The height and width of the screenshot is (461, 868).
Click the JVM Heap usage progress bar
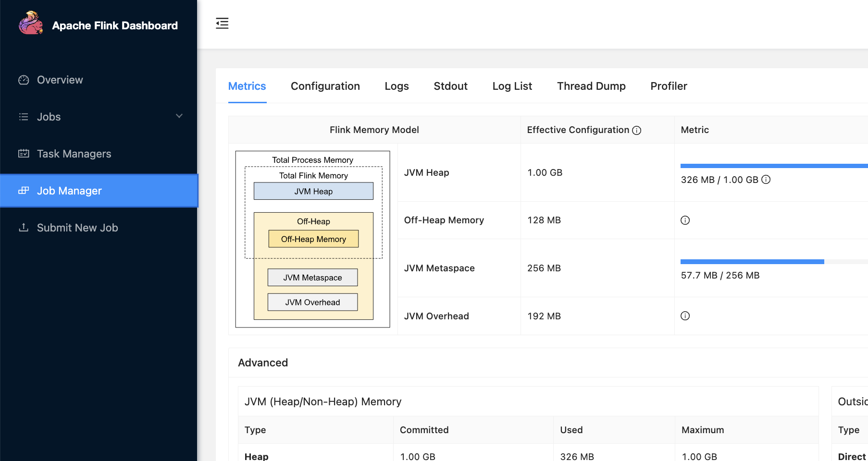coord(774,166)
